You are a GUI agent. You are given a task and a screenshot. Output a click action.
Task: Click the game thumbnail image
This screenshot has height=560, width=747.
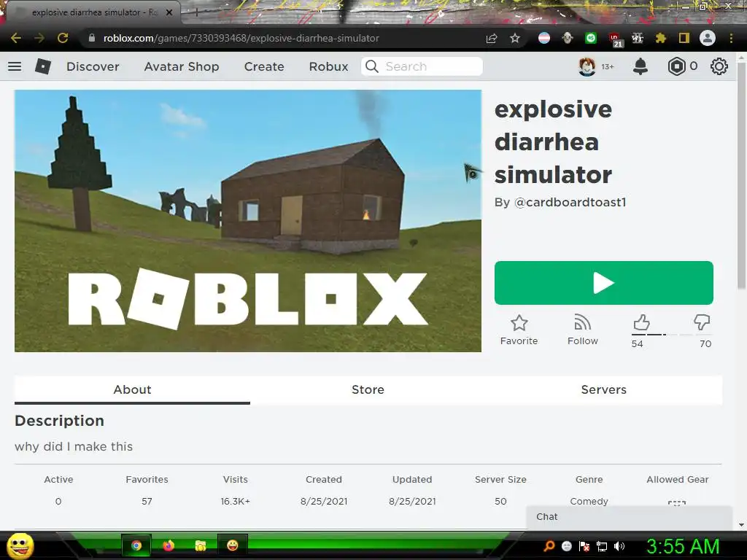coord(248,221)
